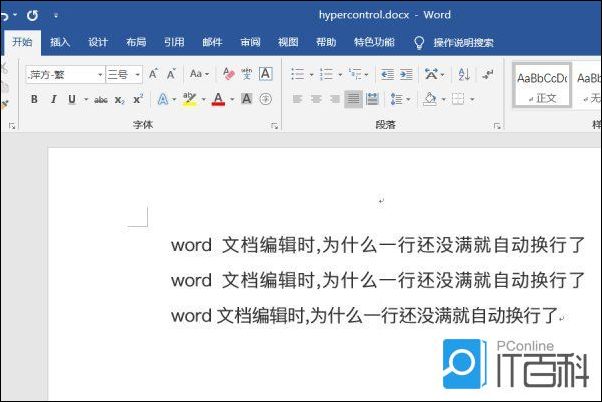Center align the text
Viewport: 602px width, 402px height.
pyautogui.click(x=316, y=99)
